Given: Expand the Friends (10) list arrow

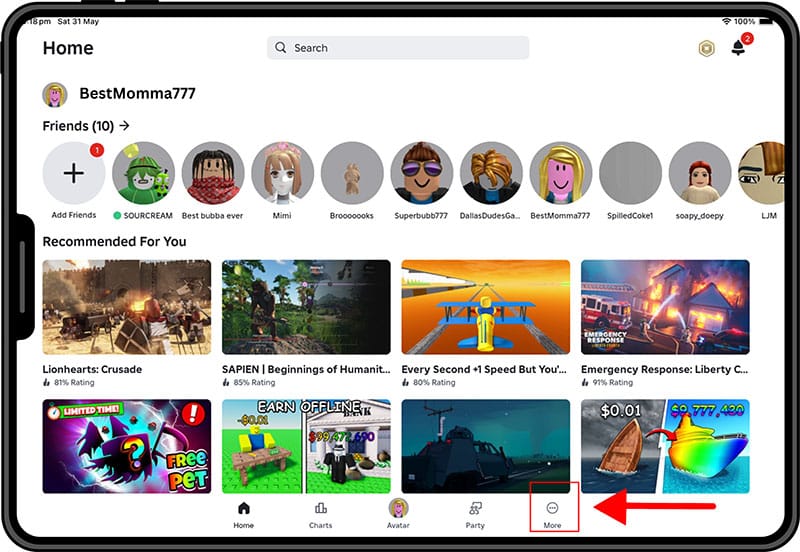Looking at the screenshot, I should click(x=124, y=126).
